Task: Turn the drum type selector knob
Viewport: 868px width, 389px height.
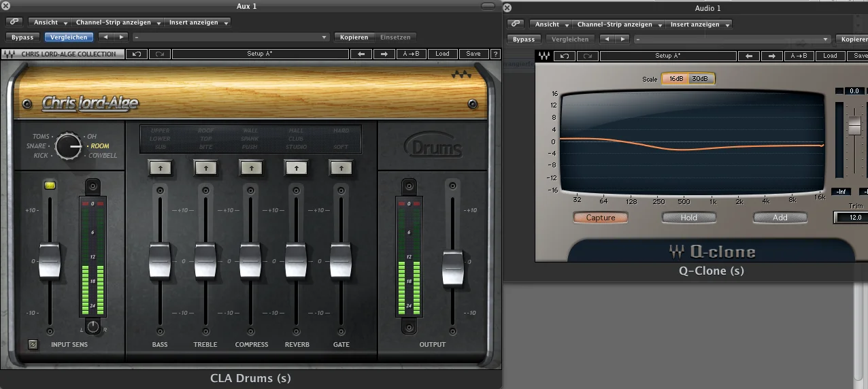Action: click(x=68, y=146)
